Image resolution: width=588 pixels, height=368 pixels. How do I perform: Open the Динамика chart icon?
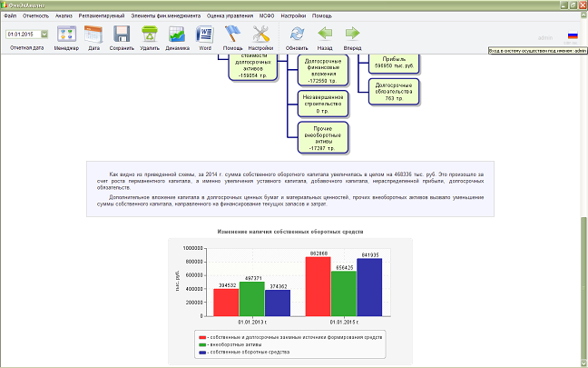177,35
